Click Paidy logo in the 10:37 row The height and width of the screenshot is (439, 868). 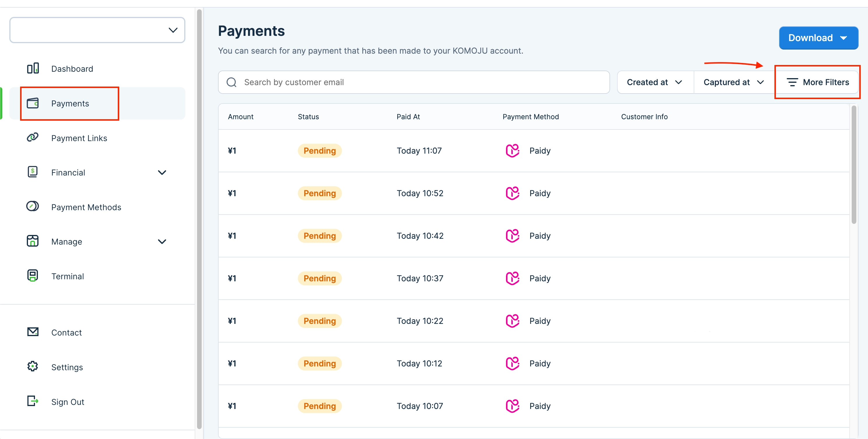coord(512,278)
